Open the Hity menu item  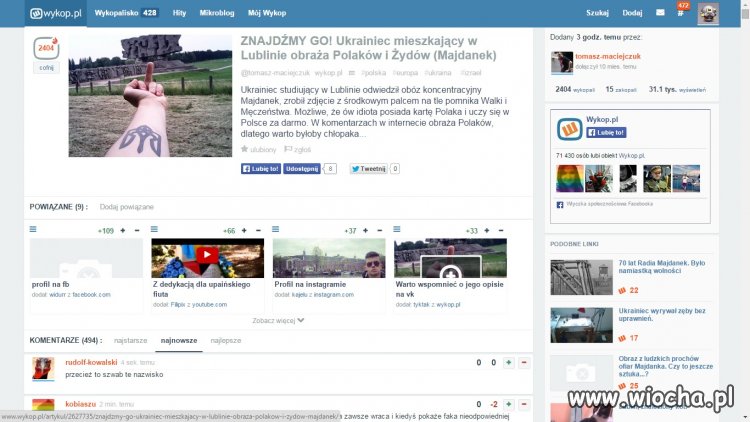click(x=179, y=13)
